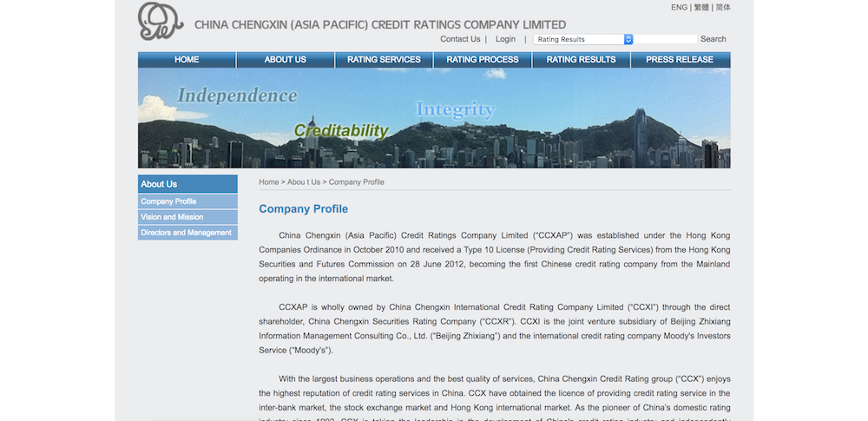Click the China Chengxin elephant logo

pyautogui.click(x=161, y=22)
